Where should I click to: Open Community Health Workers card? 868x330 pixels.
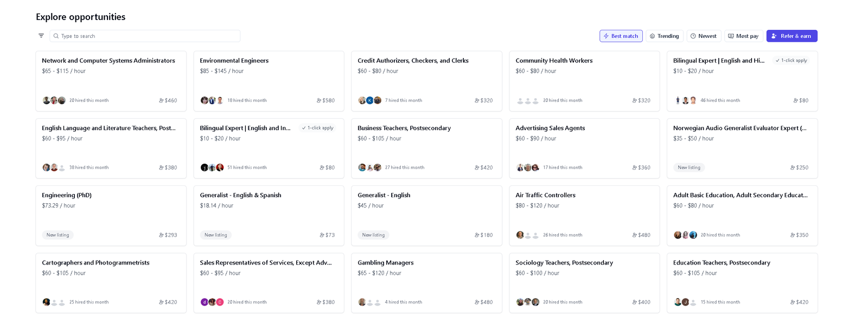tap(584, 81)
